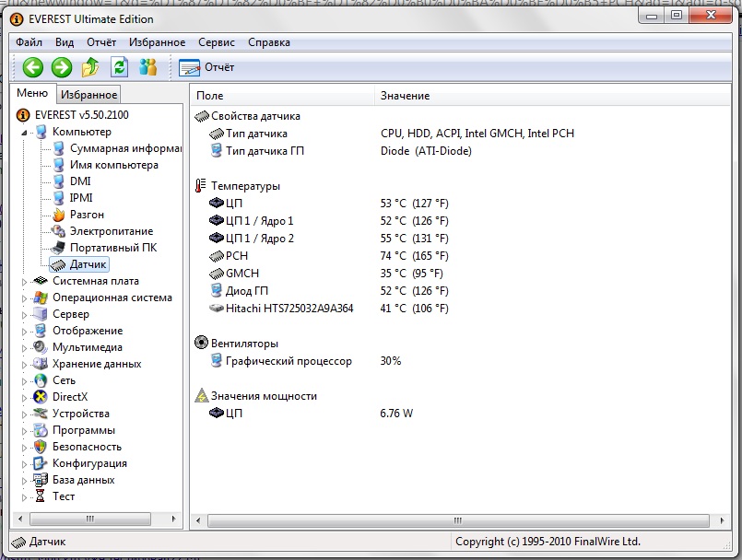Viewport: 742px width, 560px height.
Task: Refresh the sensor readings
Action: pos(119,67)
